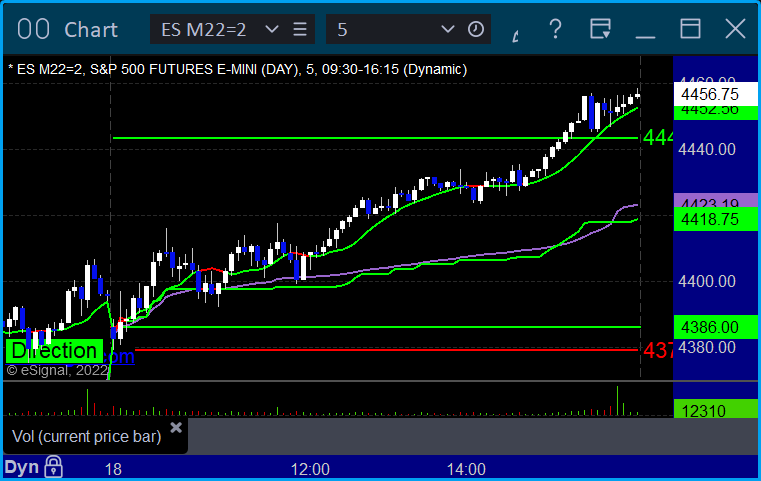Click the green 4418.75 price label

715,219
